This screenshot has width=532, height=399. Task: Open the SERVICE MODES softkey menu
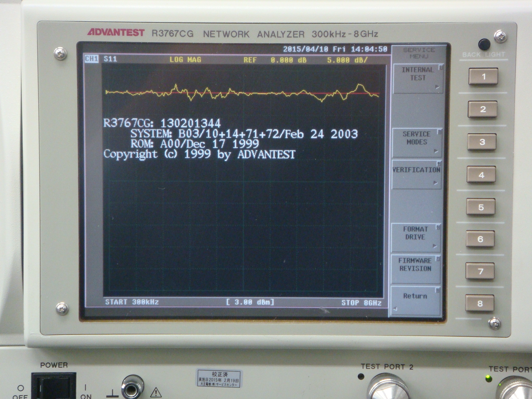coord(417,143)
